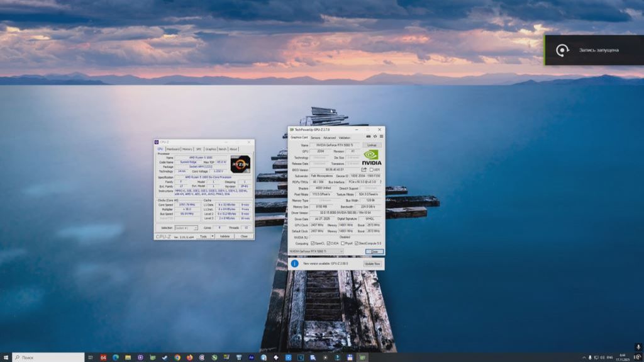Open the Graphics tab in CPU-Z

coord(211,149)
